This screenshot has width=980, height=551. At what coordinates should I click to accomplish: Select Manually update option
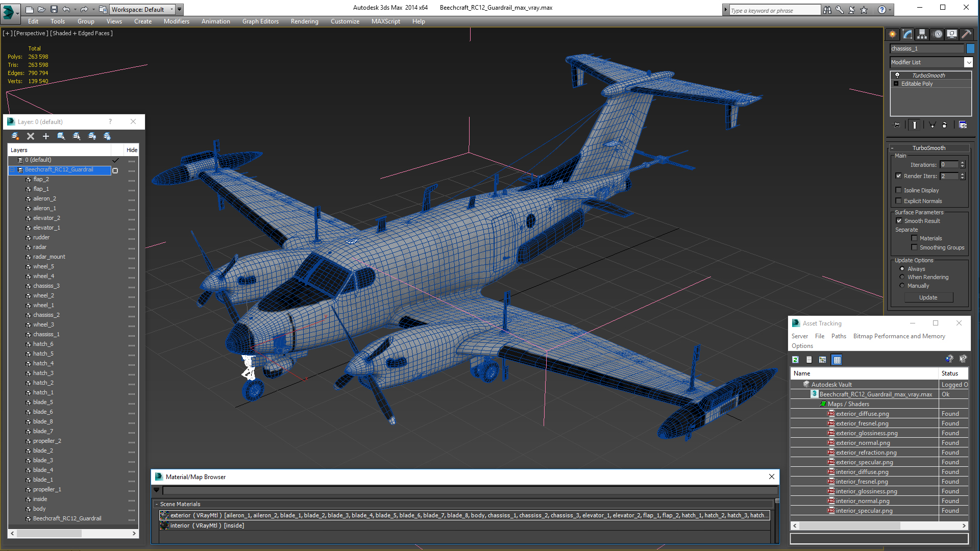pos(902,286)
